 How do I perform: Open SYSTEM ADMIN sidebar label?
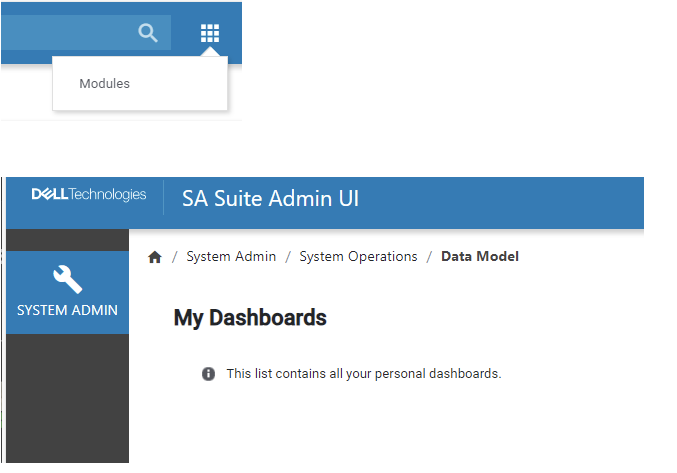click(67, 310)
